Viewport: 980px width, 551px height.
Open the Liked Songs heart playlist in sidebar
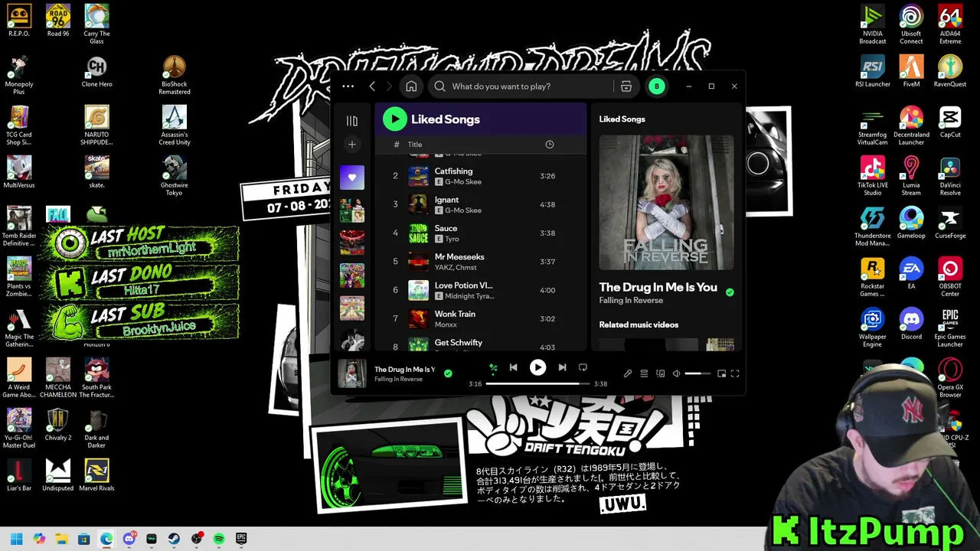pos(352,177)
